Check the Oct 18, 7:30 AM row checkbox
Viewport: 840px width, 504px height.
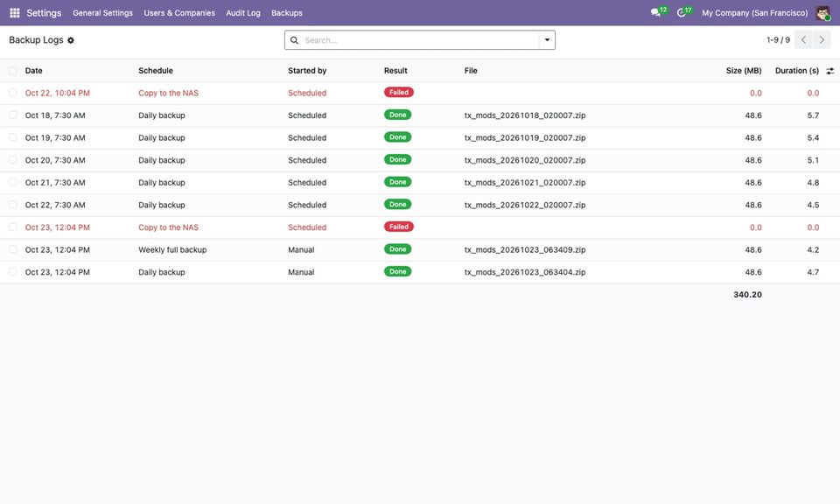click(x=13, y=115)
